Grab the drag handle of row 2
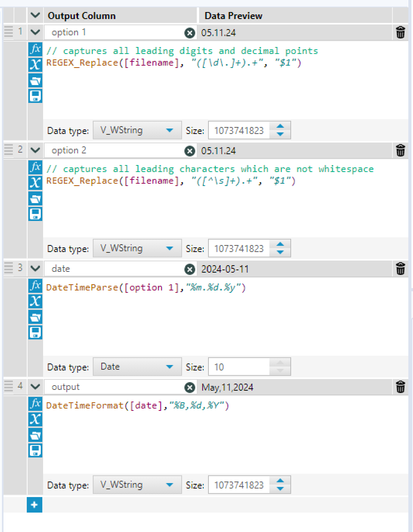 click(9, 150)
